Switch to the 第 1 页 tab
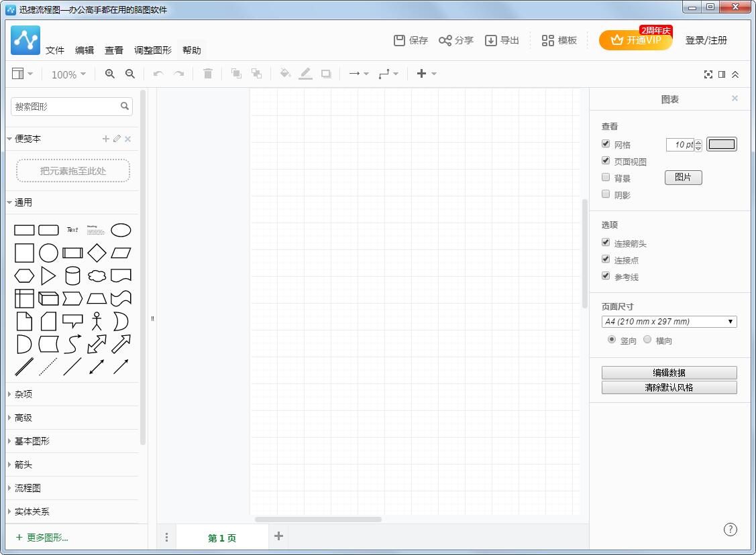756x555 pixels. click(x=222, y=538)
